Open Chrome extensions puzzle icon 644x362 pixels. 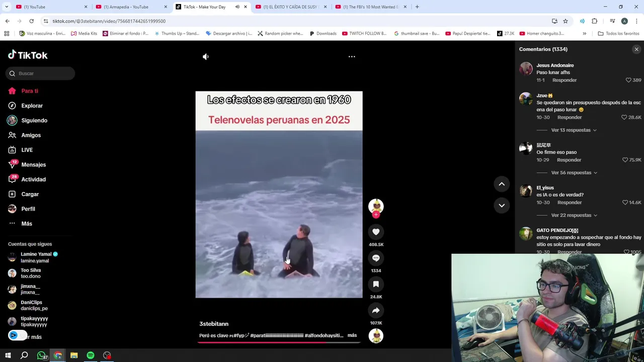pos(595,21)
